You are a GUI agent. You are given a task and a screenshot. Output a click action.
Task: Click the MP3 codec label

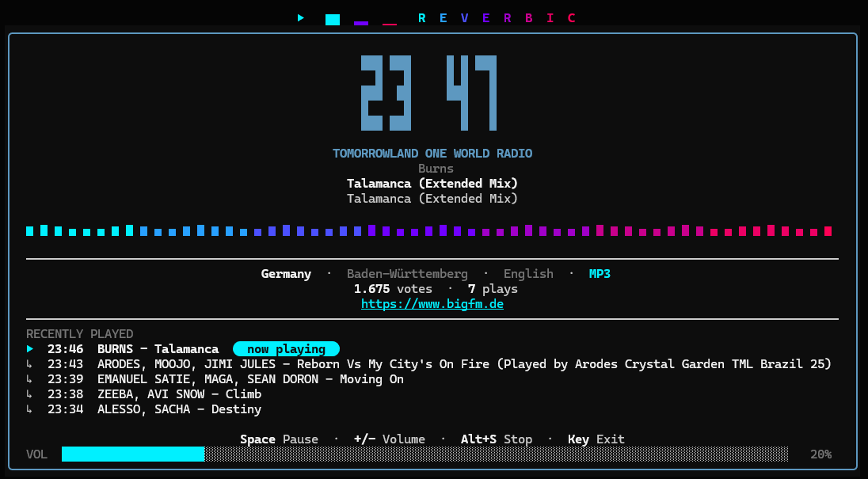coord(600,274)
